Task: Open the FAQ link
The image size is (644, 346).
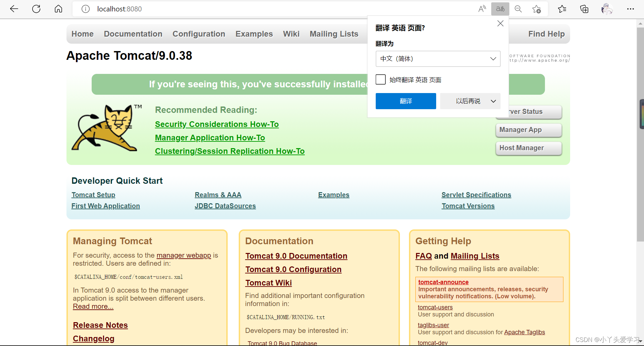Action: pos(424,256)
